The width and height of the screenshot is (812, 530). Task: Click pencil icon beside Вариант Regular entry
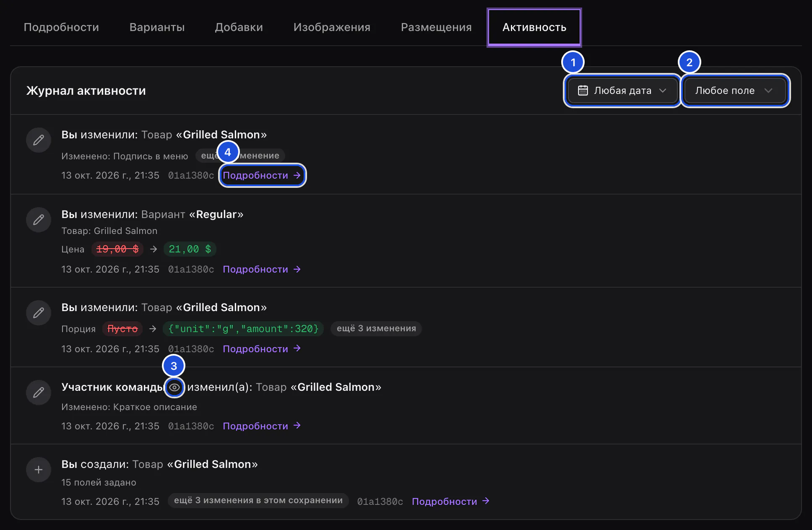pos(39,220)
